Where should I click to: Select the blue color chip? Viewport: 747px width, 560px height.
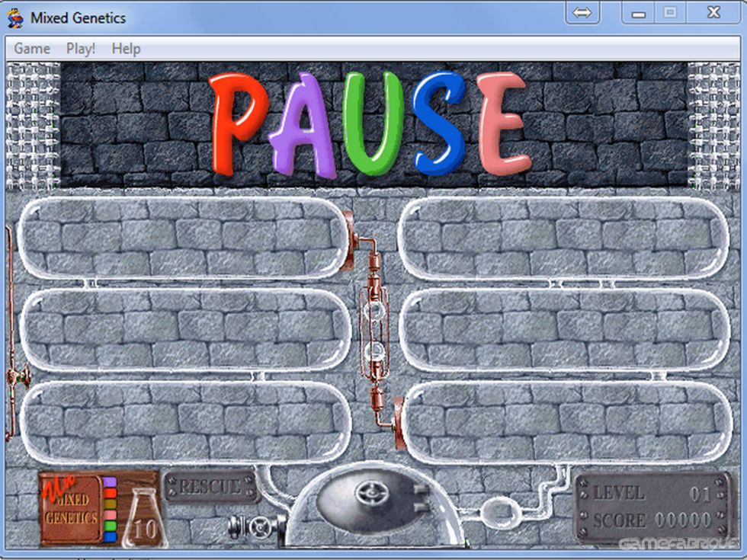coord(110,536)
